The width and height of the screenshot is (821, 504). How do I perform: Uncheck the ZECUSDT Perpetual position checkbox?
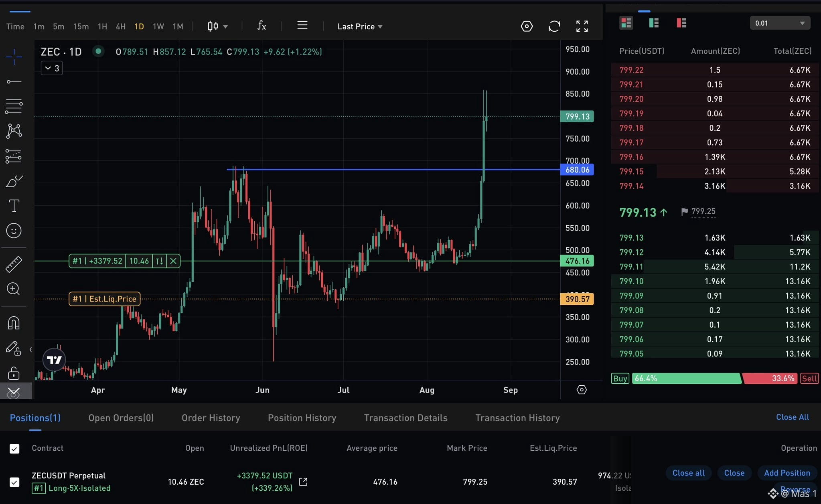click(14, 482)
